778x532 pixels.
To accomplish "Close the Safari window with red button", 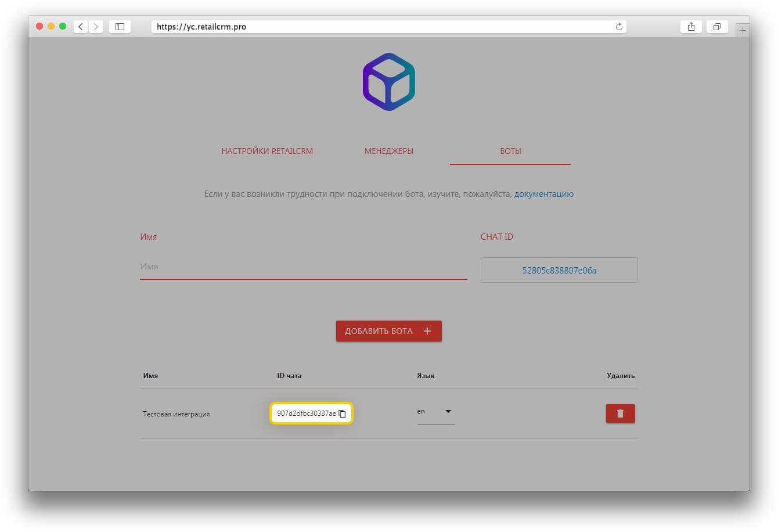I will pyautogui.click(x=39, y=26).
